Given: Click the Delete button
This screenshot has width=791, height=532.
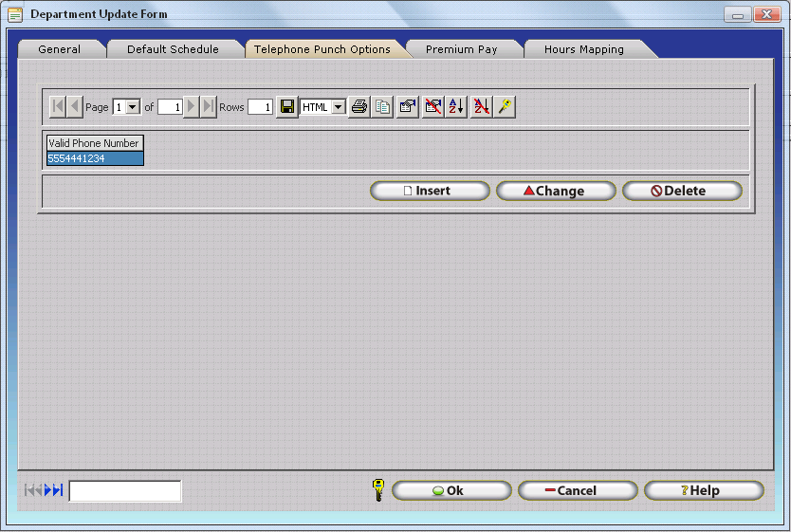Looking at the screenshot, I should 681,191.
